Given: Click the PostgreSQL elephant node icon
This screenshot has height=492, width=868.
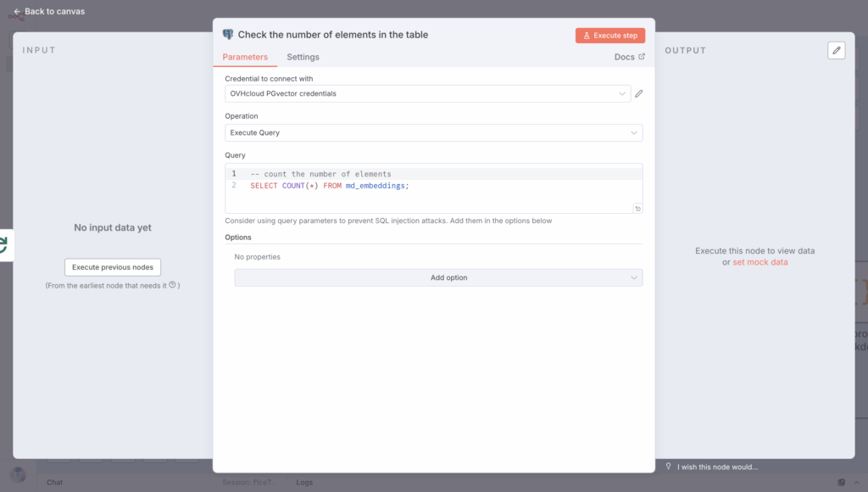Looking at the screenshot, I should (x=228, y=35).
